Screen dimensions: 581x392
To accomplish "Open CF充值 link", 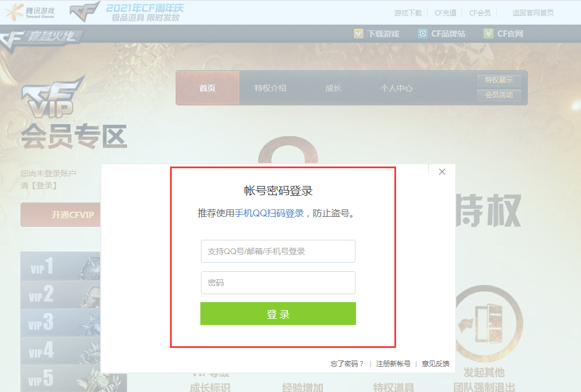I will pos(445,13).
